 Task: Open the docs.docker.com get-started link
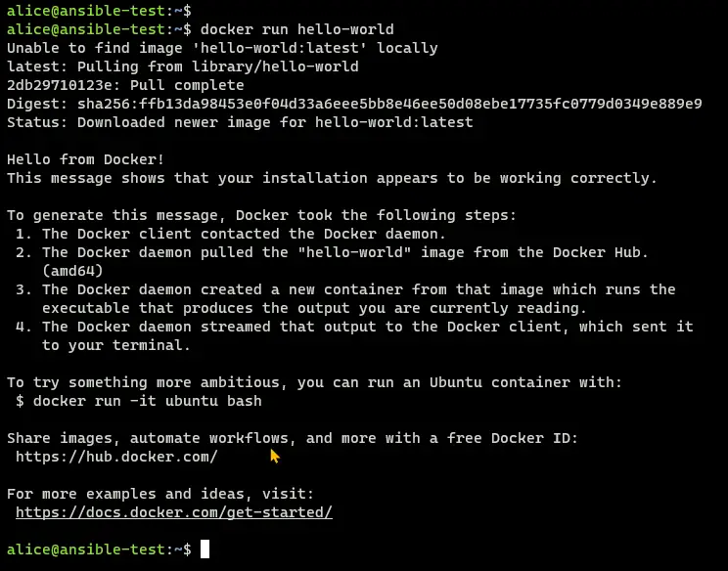coord(174,512)
